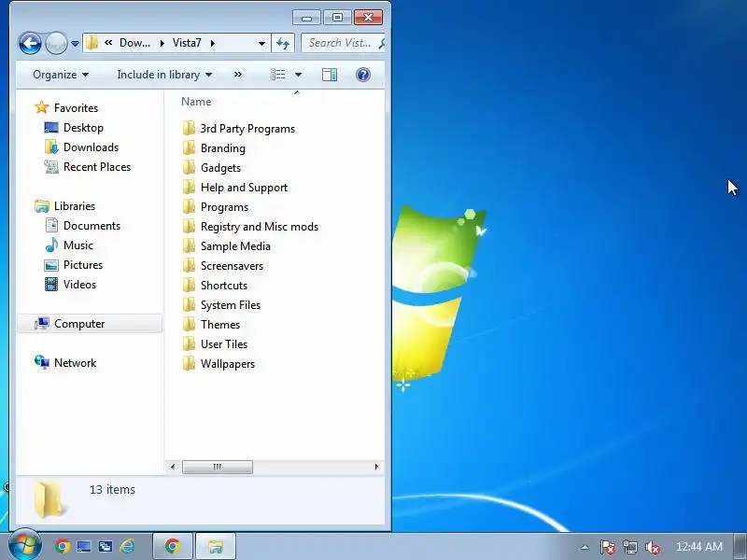Select the Themes folder name
The image size is (747, 560).
point(220,324)
